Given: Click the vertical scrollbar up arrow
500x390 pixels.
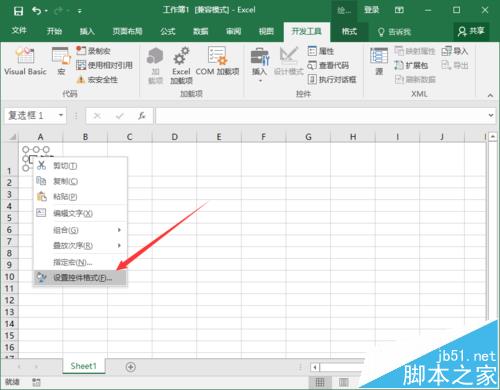Looking at the screenshot, I should point(493,137).
